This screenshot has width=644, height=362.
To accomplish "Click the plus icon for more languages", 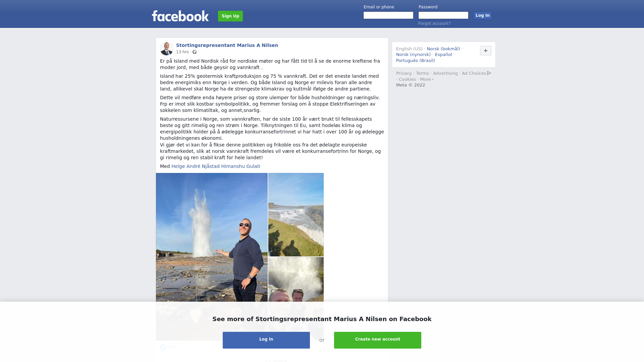I will coord(485,51).
